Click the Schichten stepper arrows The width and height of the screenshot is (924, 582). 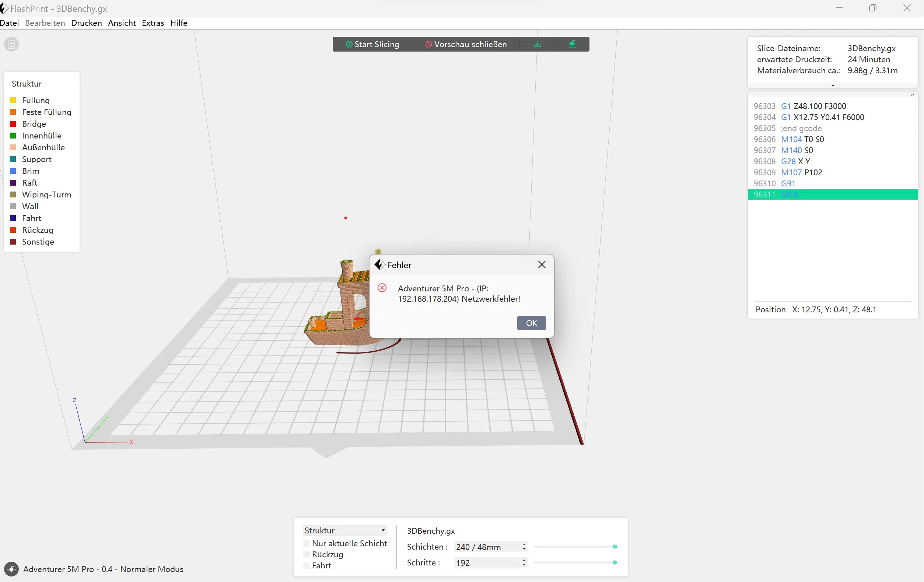click(524, 547)
